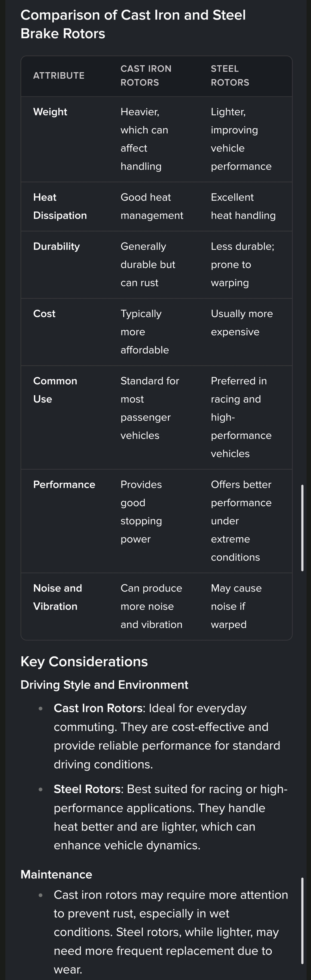Click the Driving Style and Environment subheading
Screen dimensions: 311x980
coord(104,685)
